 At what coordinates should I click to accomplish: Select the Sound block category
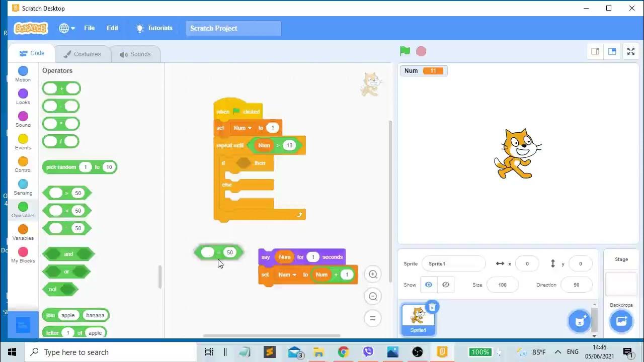(x=23, y=119)
